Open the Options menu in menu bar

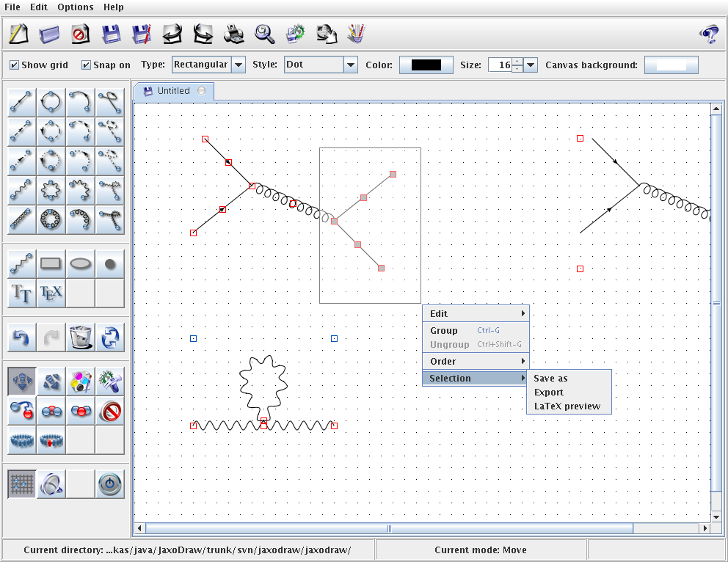(x=76, y=7)
